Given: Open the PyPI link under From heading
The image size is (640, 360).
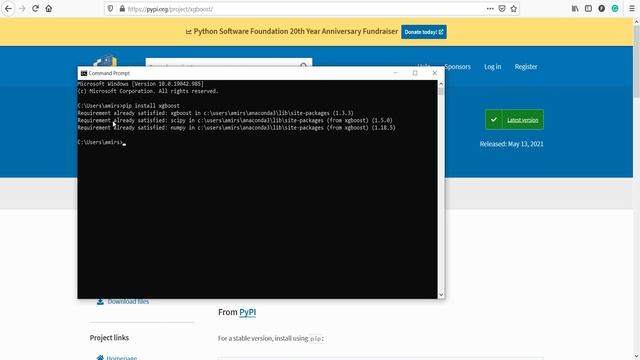Looking at the screenshot, I should point(247,312).
